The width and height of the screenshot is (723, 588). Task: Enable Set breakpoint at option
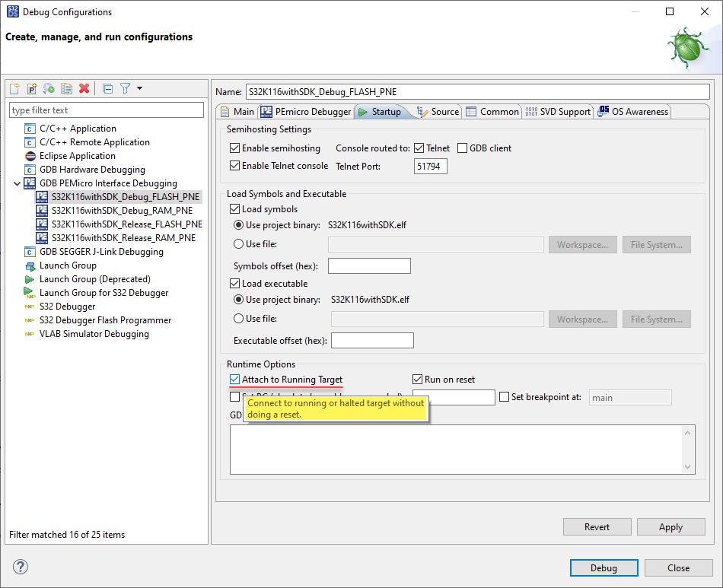click(504, 397)
